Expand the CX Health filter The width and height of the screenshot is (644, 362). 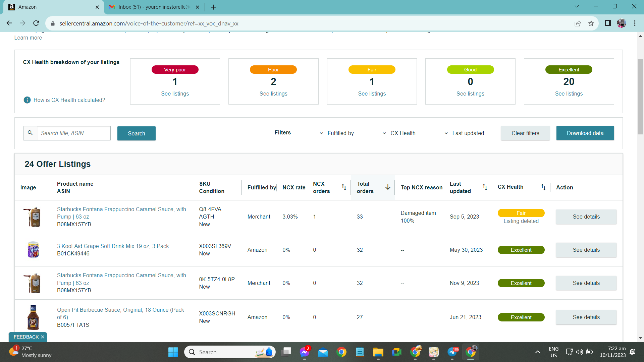pos(399,133)
